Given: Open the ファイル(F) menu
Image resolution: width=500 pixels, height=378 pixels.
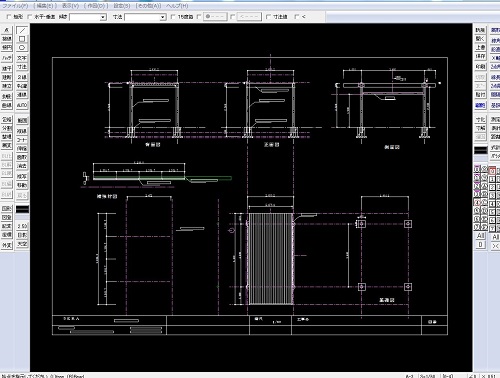Looking at the screenshot, I should pyautogui.click(x=15, y=6).
